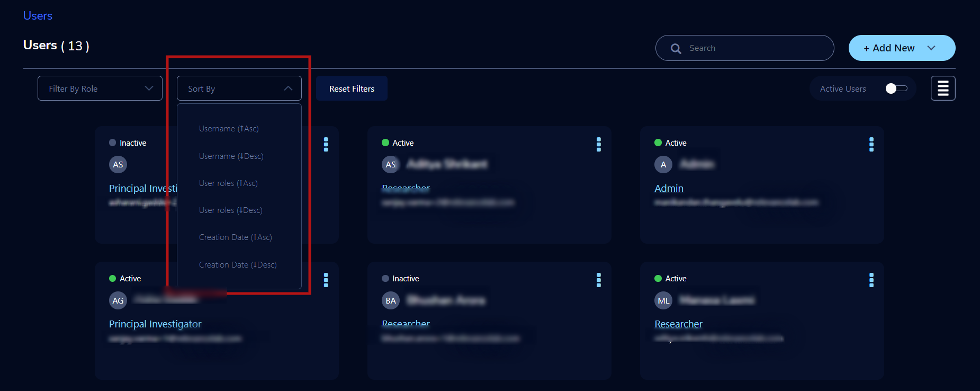This screenshot has width=980, height=391.
Task: Open kebab menu on ML Researcher card
Action: point(871,280)
